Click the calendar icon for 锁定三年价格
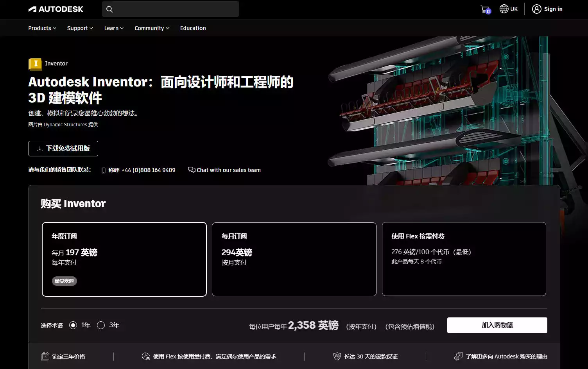Screen dimensions: 588x369 coord(45,356)
